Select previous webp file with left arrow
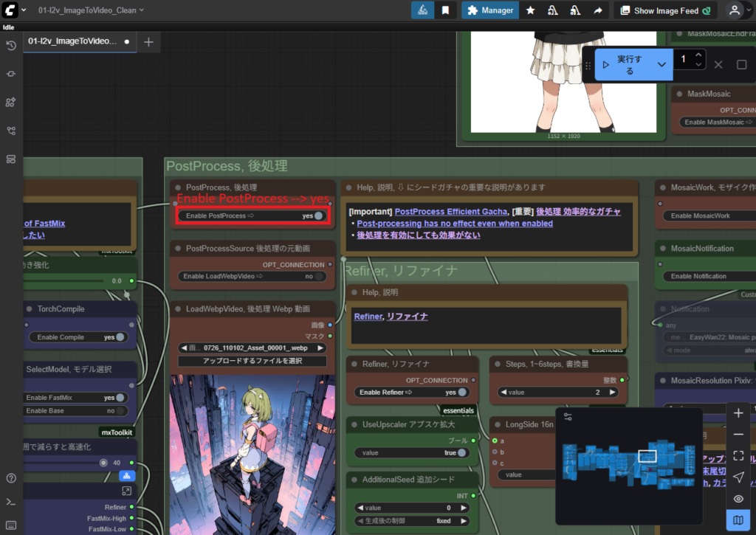 click(x=184, y=348)
